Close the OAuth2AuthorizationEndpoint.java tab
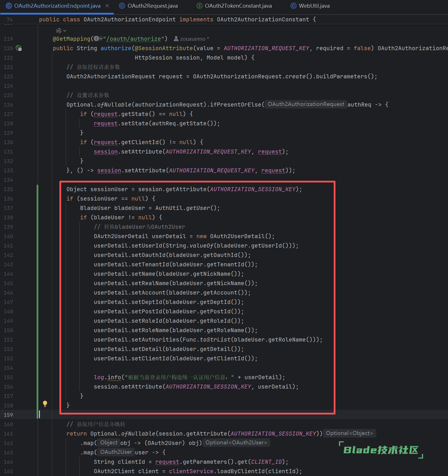The image size is (448, 476). 107,6
